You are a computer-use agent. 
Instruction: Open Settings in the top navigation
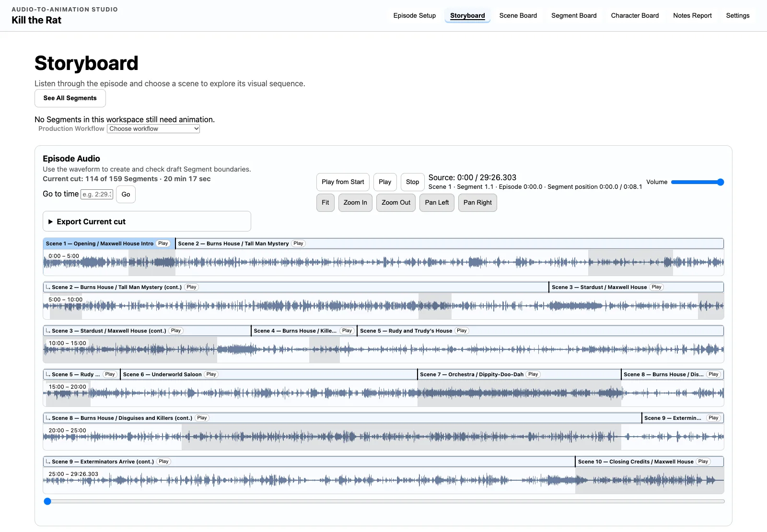(x=738, y=15)
